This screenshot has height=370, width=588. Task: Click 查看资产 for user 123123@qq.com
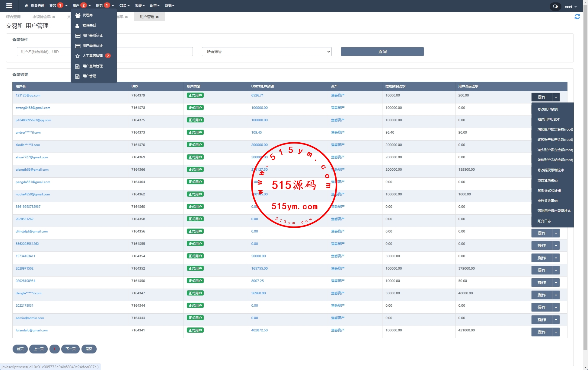[337, 96]
